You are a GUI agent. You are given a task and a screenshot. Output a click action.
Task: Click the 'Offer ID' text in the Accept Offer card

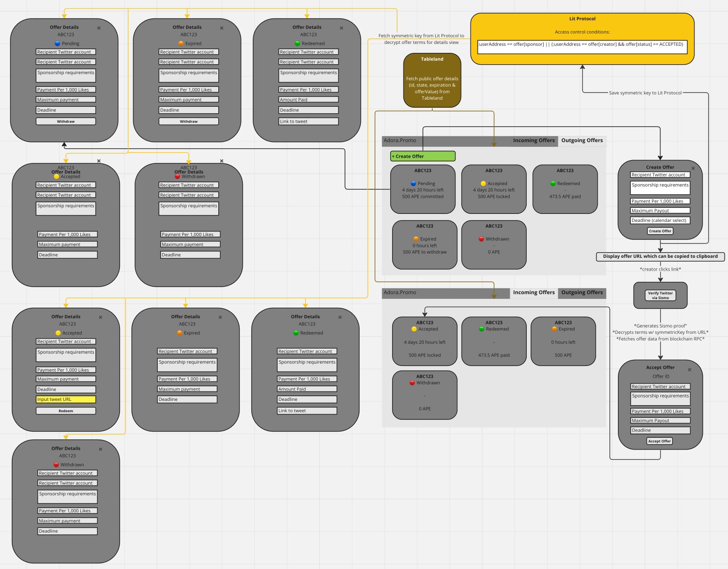[660, 376]
